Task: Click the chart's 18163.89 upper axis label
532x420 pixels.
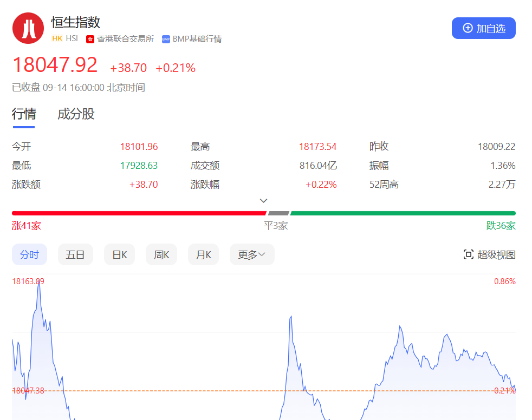Action: [x=28, y=281]
